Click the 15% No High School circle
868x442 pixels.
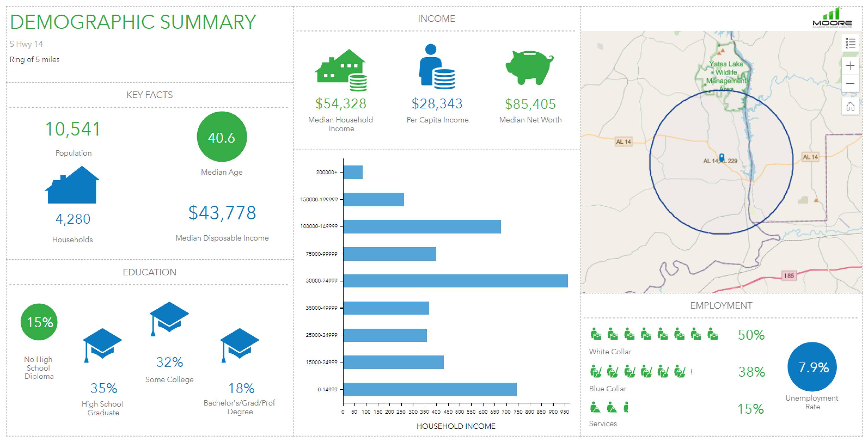(x=39, y=322)
